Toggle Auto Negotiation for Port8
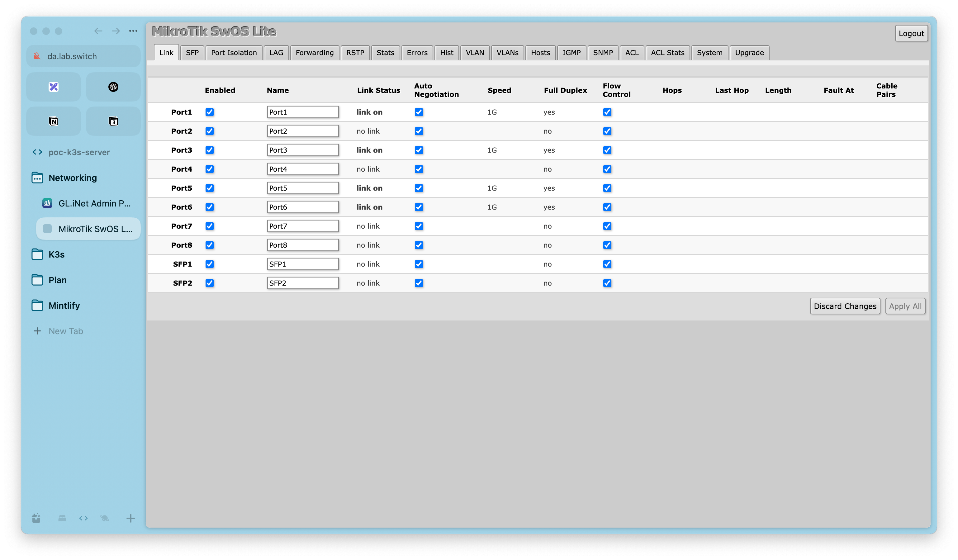Screen dimensions: 958x560 pos(419,245)
